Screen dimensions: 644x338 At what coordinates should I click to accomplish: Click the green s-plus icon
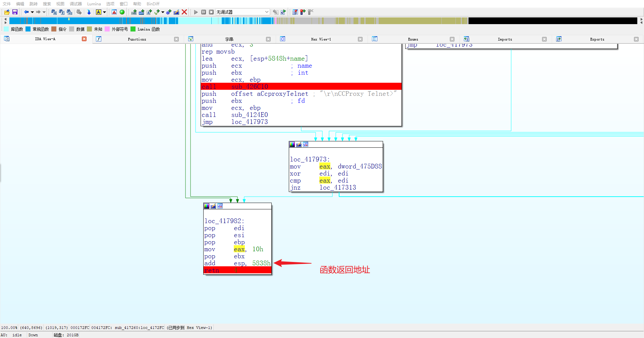157,12
